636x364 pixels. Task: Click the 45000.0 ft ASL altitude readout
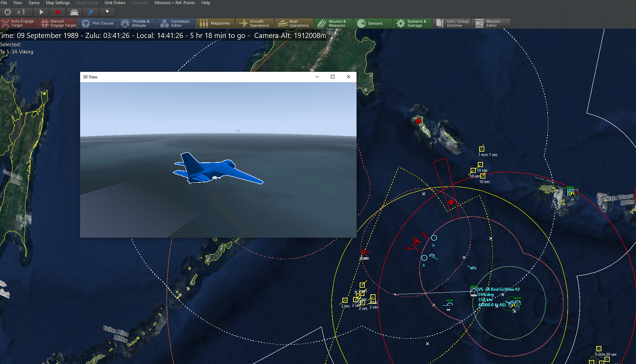pos(492,305)
